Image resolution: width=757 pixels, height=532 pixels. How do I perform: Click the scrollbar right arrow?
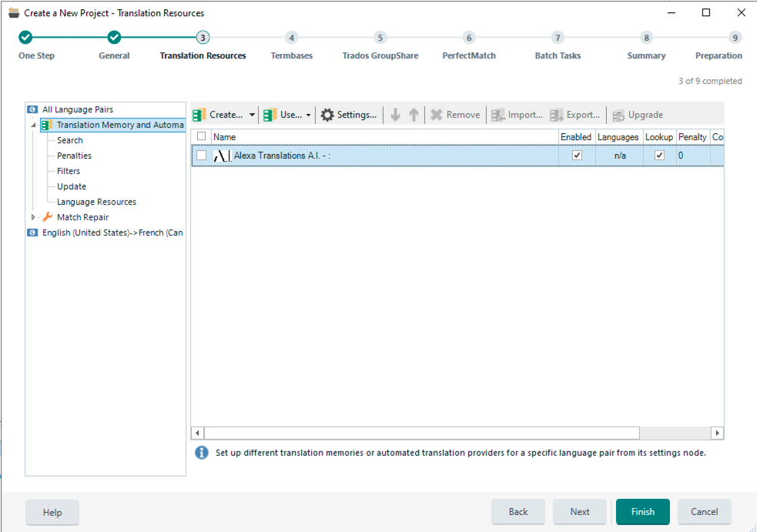pyautogui.click(x=718, y=433)
